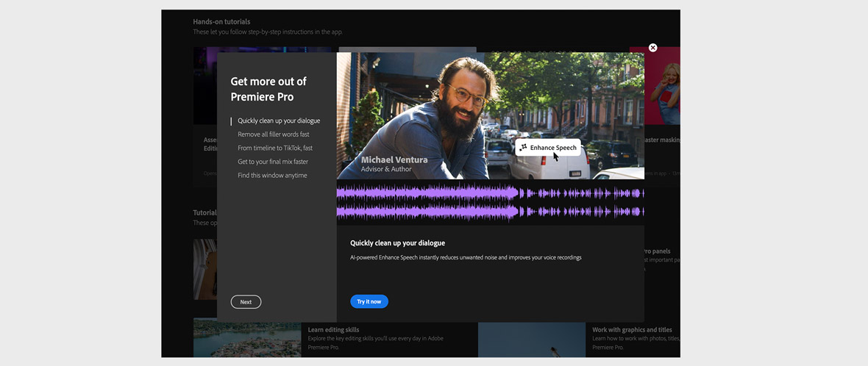Viewport: 868px width, 366px height.
Task: Open Remove all filler words fast
Action: click(x=273, y=134)
